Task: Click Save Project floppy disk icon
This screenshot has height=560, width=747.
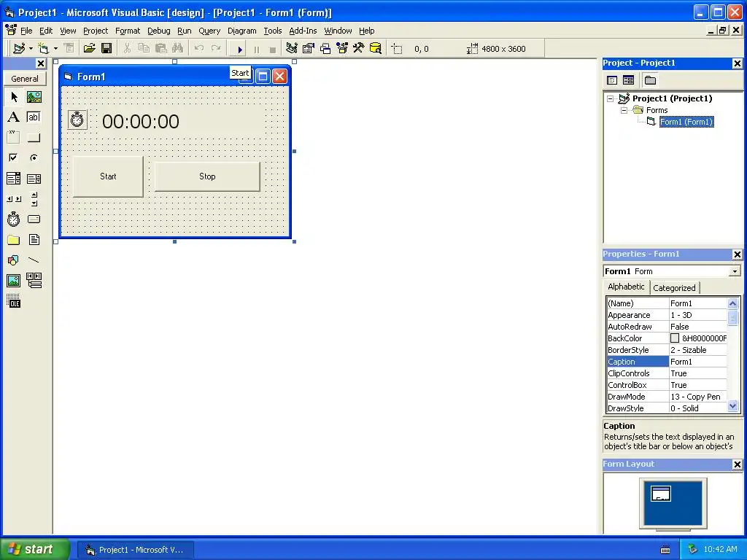Action: coord(107,48)
